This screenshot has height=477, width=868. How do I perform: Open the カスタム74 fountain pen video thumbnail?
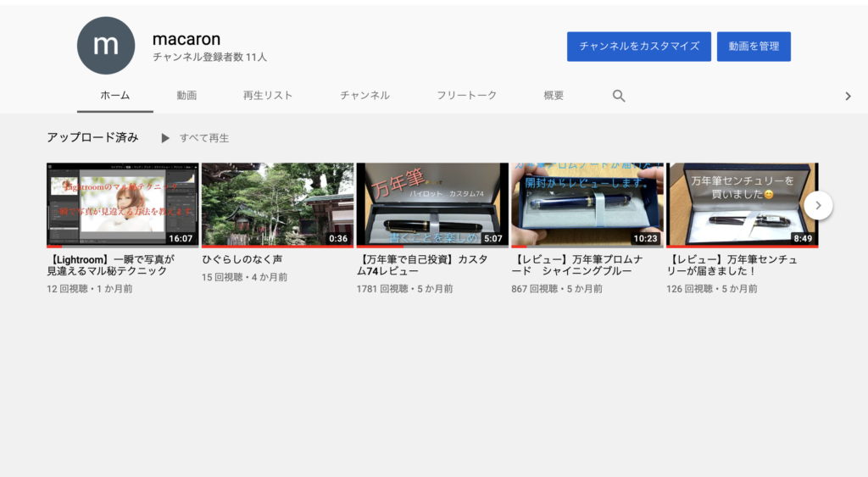tap(431, 204)
